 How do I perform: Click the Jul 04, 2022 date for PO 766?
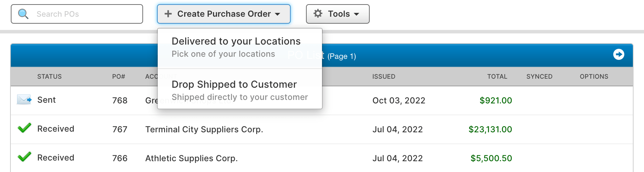pyautogui.click(x=398, y=158)
